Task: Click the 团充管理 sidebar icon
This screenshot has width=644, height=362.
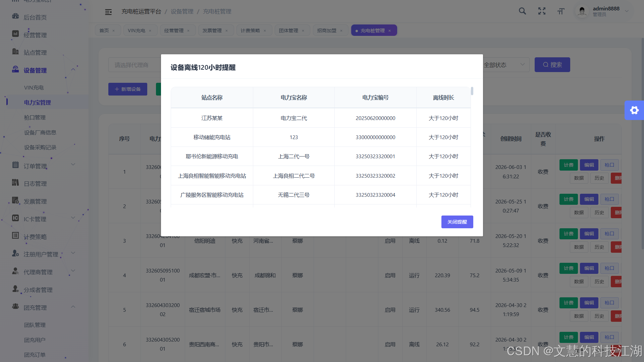Action: pos(15,306)
